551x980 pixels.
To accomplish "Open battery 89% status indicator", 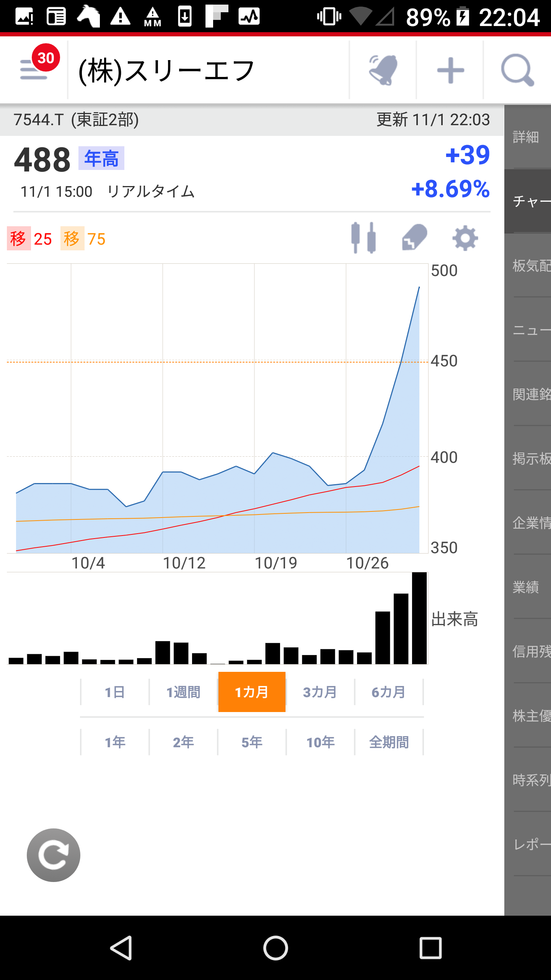I will 437,17.
